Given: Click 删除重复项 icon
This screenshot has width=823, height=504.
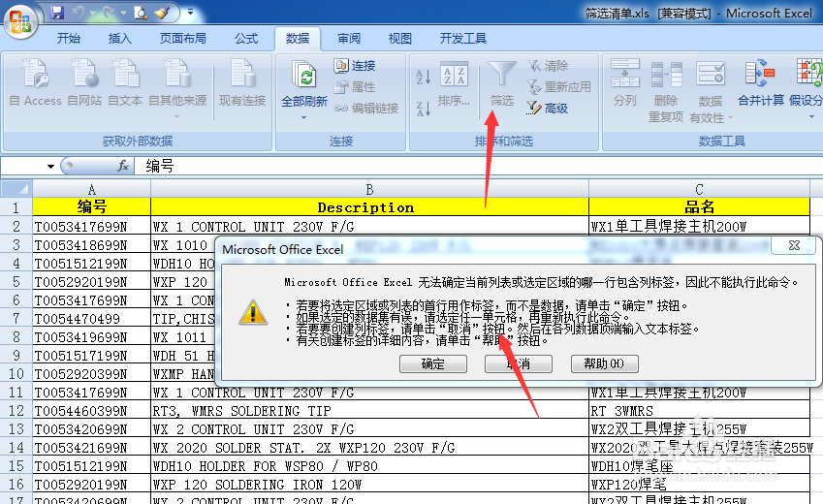Looking at the screenshot, I should pyautogui.click(x=666, y=74).
